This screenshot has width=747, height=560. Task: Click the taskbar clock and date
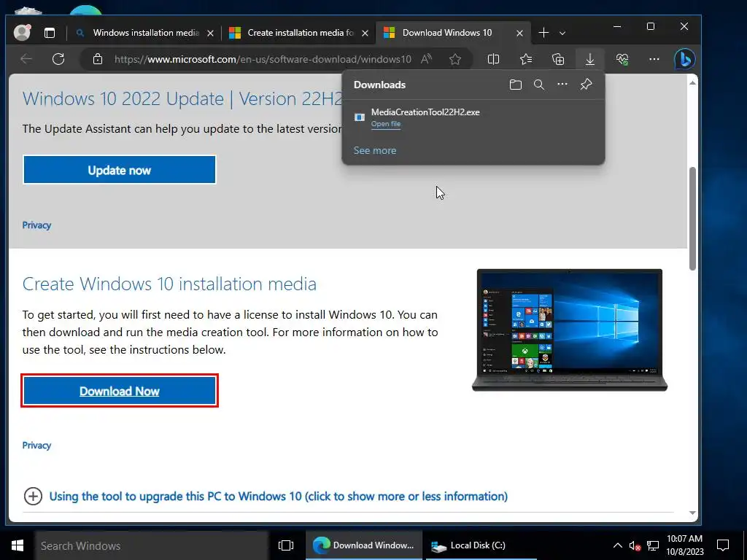click(x=684, y=545)
